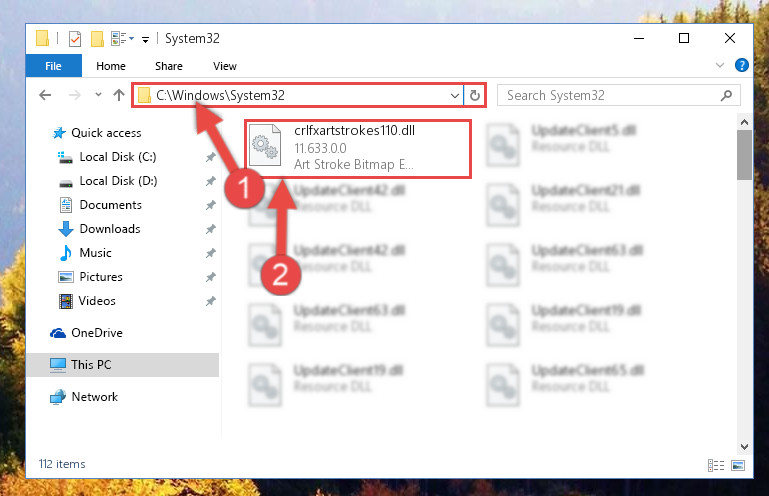
Task: Switch to the Home ribbon tab
Action: [x=111, y=66]
